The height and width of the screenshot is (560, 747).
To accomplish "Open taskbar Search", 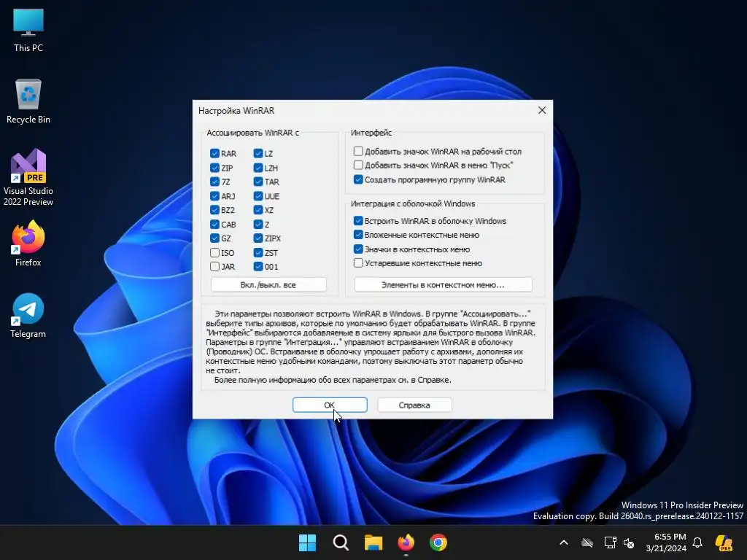I will (x=341, y=542).
